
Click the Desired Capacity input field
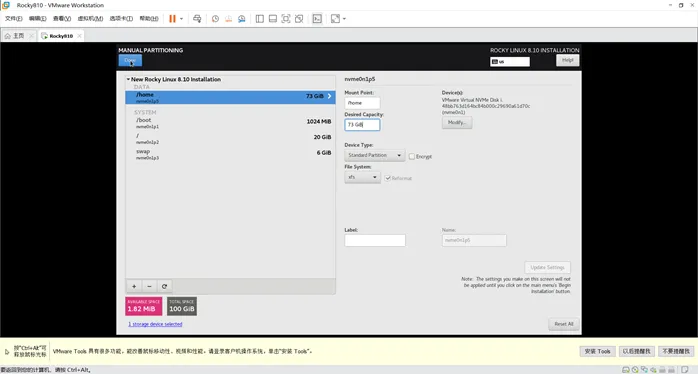[362, 125]
